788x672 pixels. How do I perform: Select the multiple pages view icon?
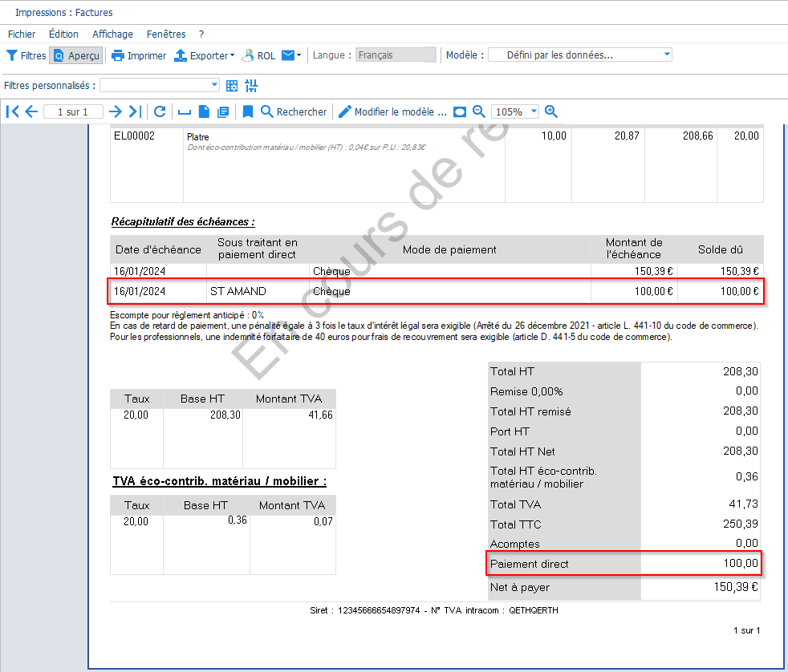tap(223, 112)
